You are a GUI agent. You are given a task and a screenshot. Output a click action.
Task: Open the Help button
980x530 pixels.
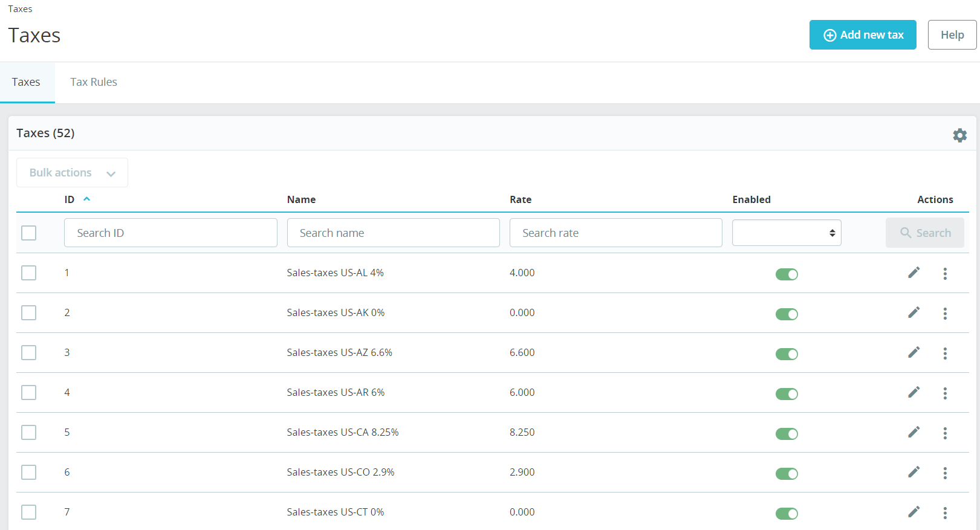pyautogui.click(x=952, y=35)
